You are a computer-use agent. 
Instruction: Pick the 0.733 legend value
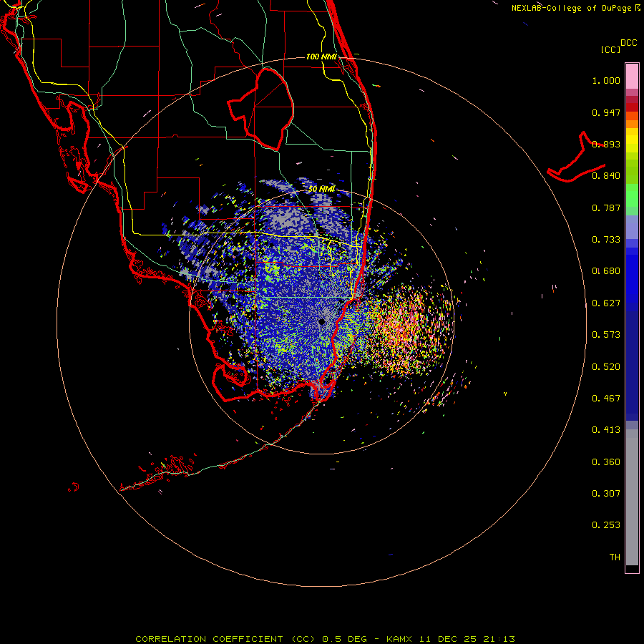coord(606,240)
